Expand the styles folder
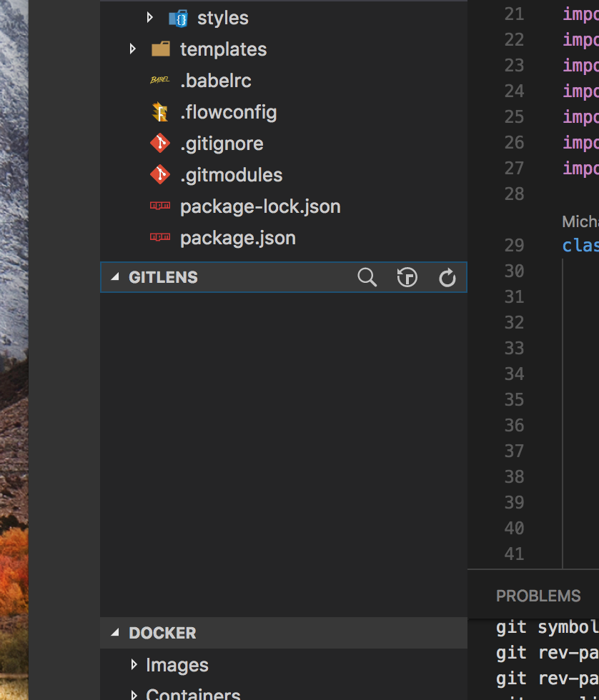Image resolution: width=599 pixels, height=700 pixels. [149, 18]
